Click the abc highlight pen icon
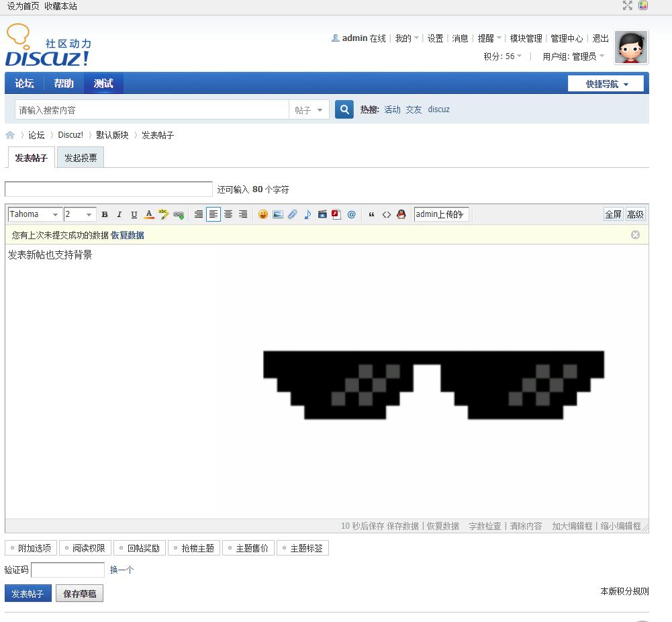672x622 pixels. [x=163, y=214]
